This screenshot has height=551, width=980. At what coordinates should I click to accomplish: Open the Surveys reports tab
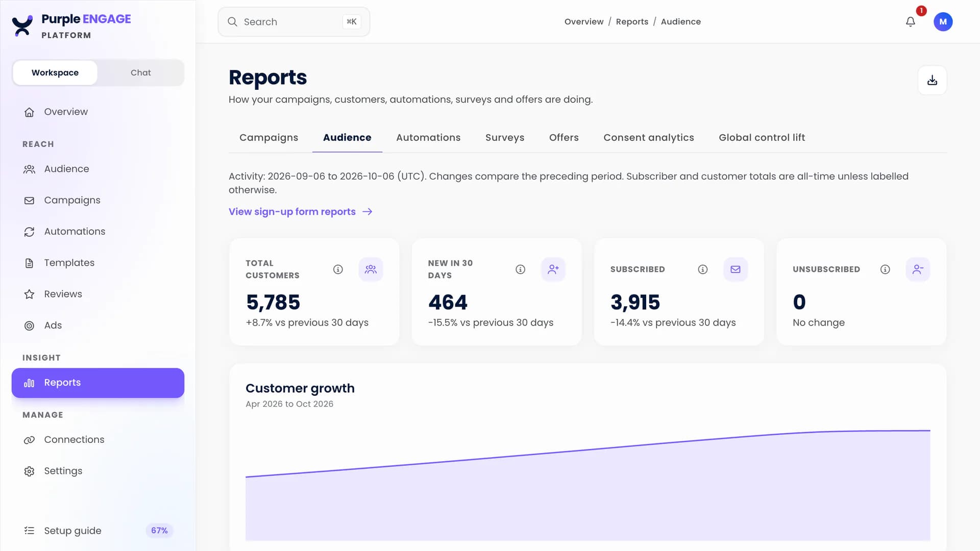pyautogui.click(x=505, y=137)
